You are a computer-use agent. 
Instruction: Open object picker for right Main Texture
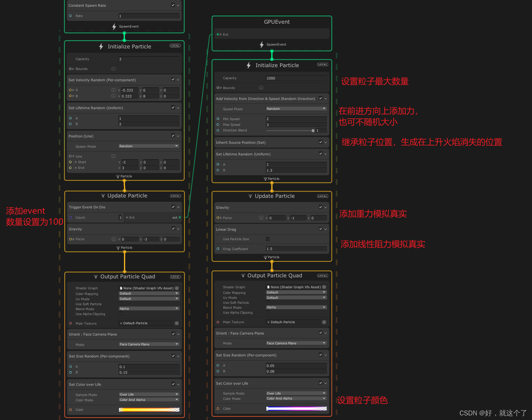[x=324, y=322]
